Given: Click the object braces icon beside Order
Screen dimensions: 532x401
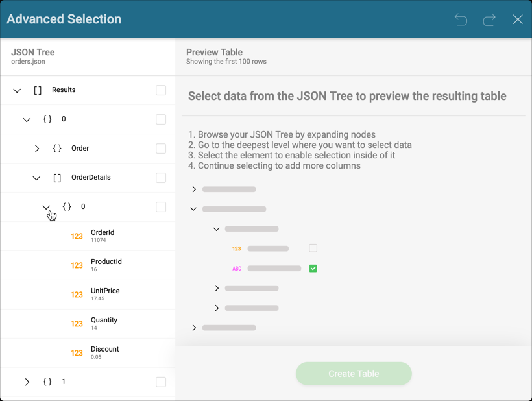Looking at the screenshot, I should click(x=57, y=149).
